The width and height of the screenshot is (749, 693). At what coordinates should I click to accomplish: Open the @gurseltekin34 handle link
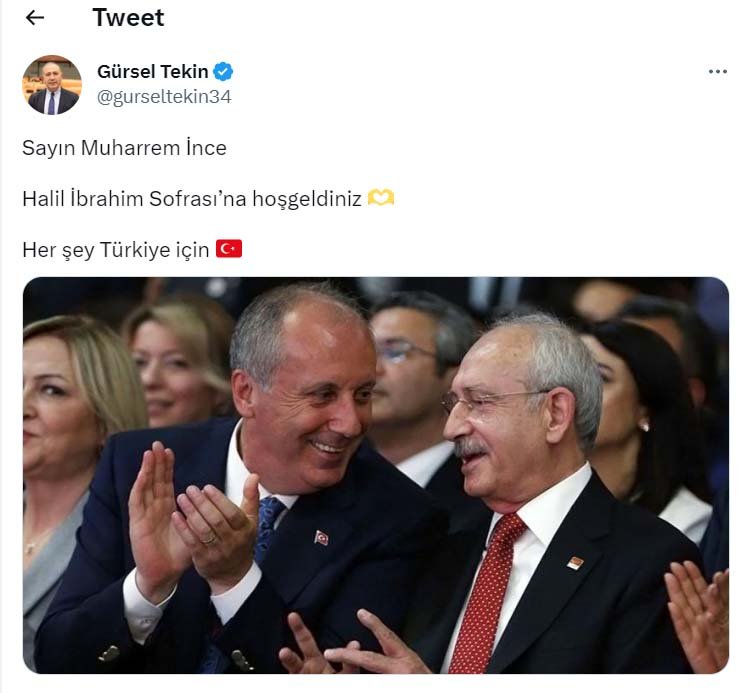tap(164, 97)
